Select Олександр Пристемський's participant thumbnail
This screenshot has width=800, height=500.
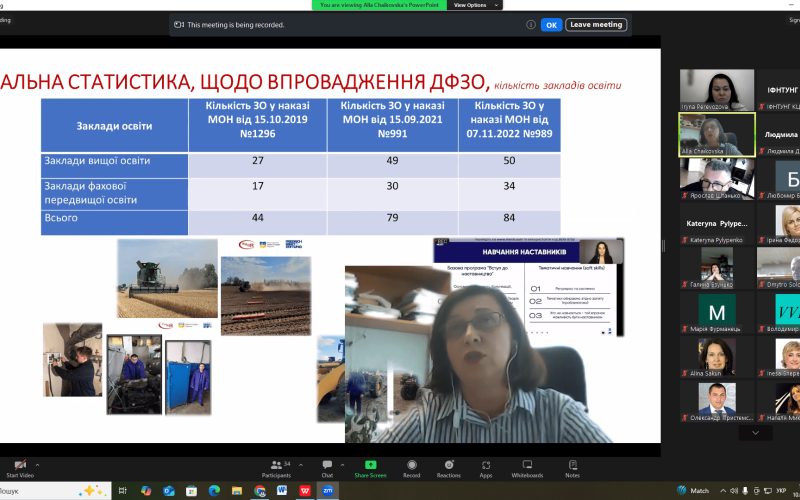coord(717,402)
